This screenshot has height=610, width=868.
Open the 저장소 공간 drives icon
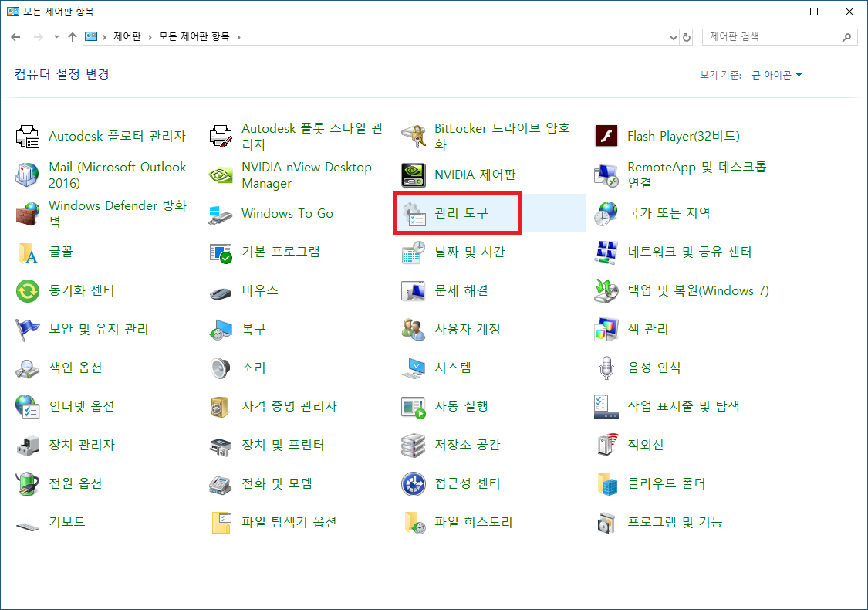tap(414, 445)
